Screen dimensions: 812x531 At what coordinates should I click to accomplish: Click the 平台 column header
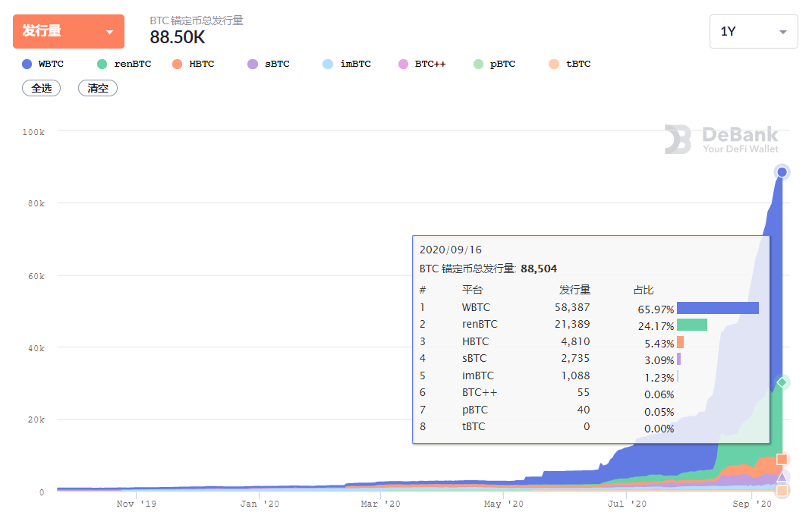pos(472,290)
